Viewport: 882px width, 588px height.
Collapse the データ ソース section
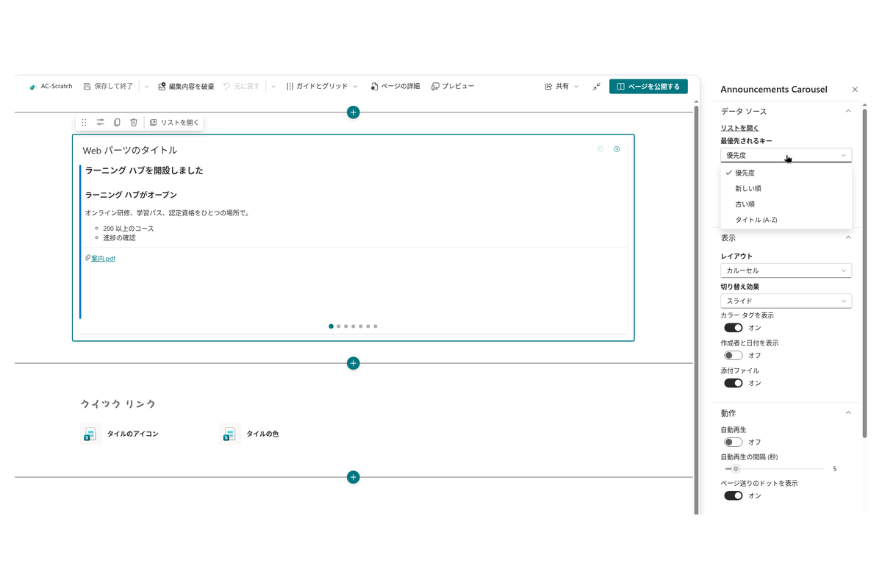(848, 111)
